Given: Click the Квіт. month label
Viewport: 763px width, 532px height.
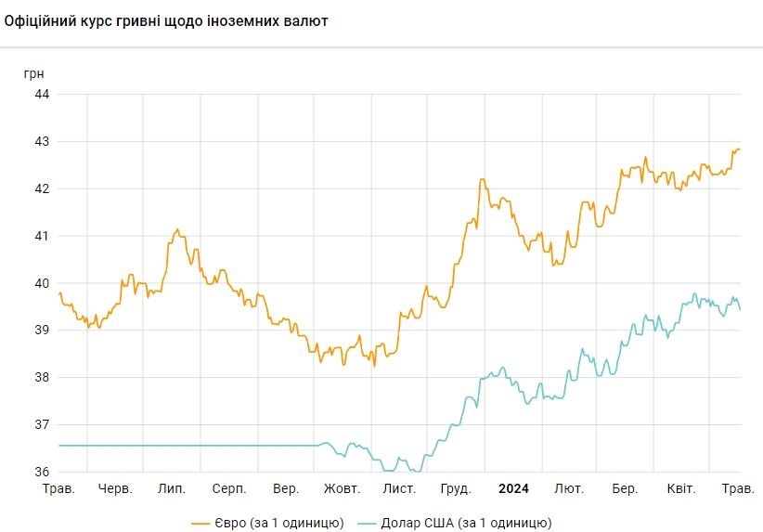Looking at the screenshot, I should (x=681, y=488).
